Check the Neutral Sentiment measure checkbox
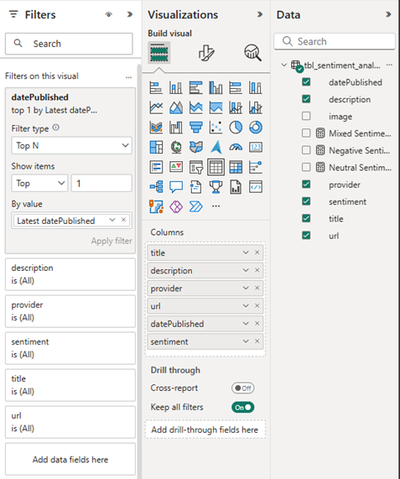This screenshot has width=400, height=479. coord(306,167)
